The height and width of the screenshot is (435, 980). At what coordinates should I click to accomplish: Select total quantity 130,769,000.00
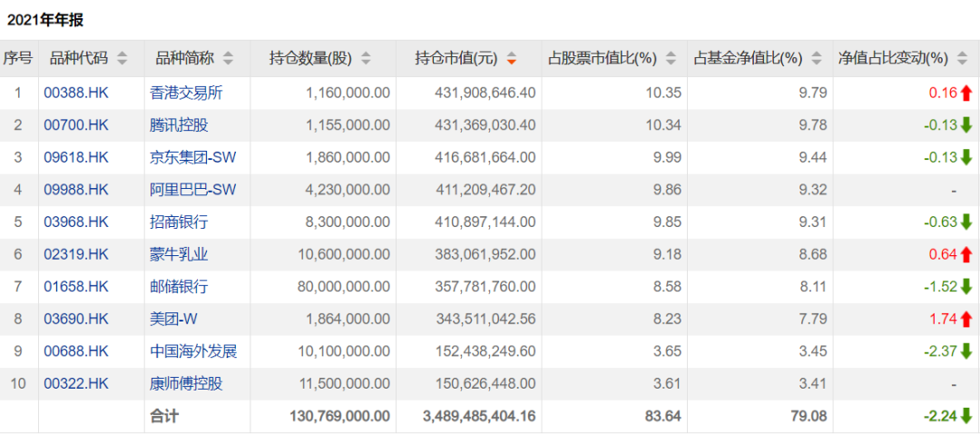[x=340, y=416]
